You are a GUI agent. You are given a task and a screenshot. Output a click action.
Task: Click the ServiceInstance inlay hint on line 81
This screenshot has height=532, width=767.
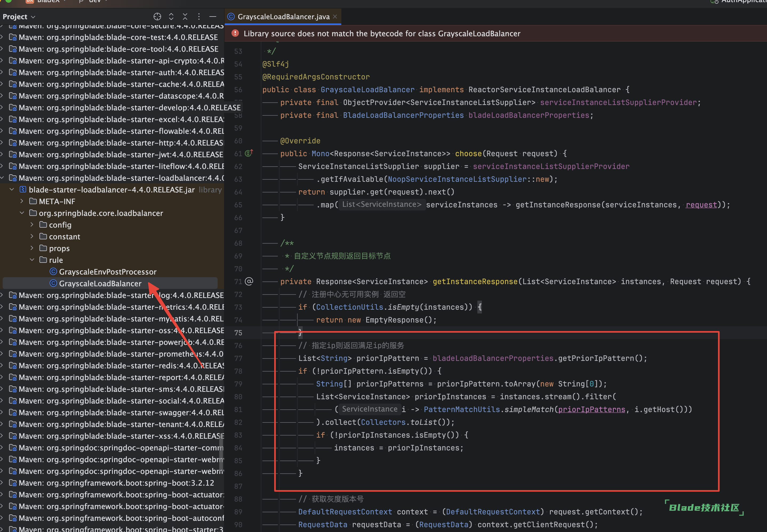tap(369, 409)
